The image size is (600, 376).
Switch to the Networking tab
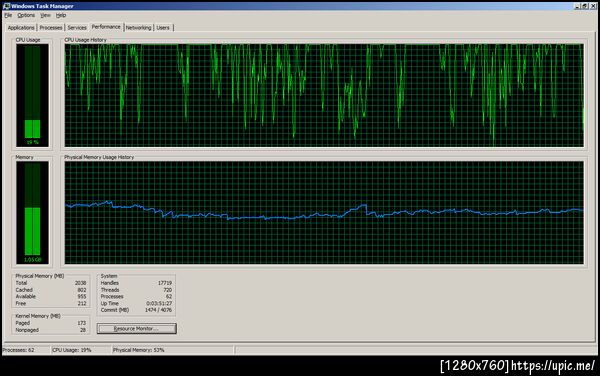[x=139, y=28]
